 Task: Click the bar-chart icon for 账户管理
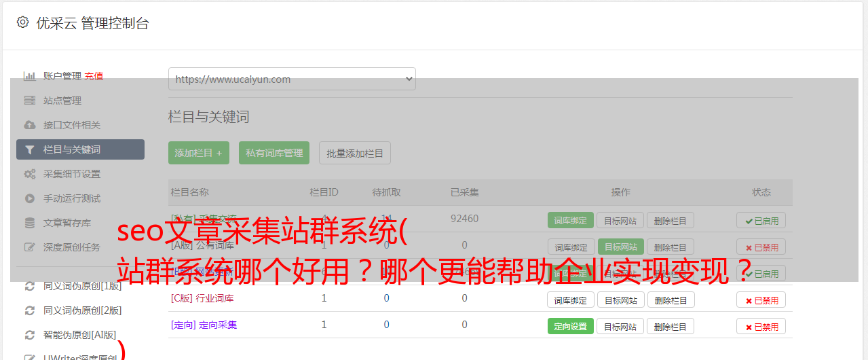(x=30, y=76)
